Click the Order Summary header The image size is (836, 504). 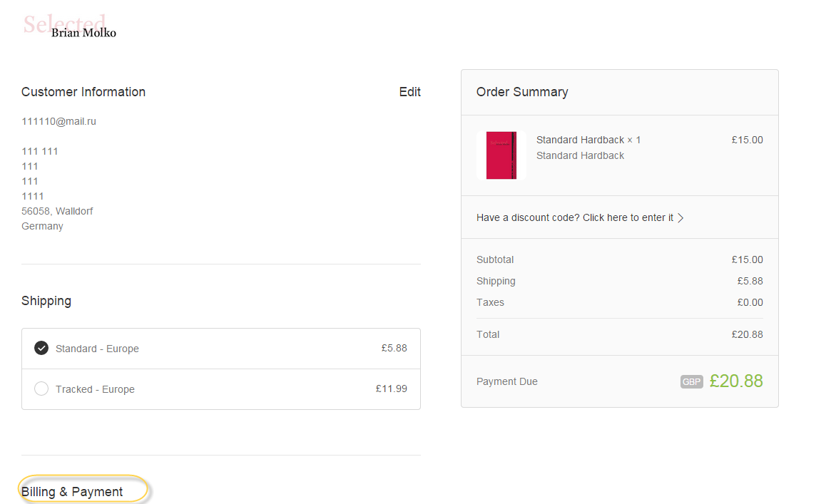[x=522, y=92]
